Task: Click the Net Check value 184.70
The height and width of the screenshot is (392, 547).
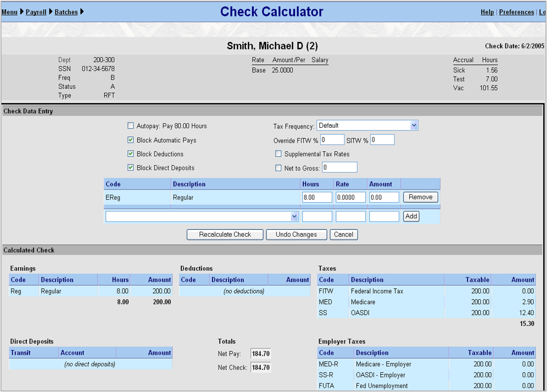Action: point(261,368)
